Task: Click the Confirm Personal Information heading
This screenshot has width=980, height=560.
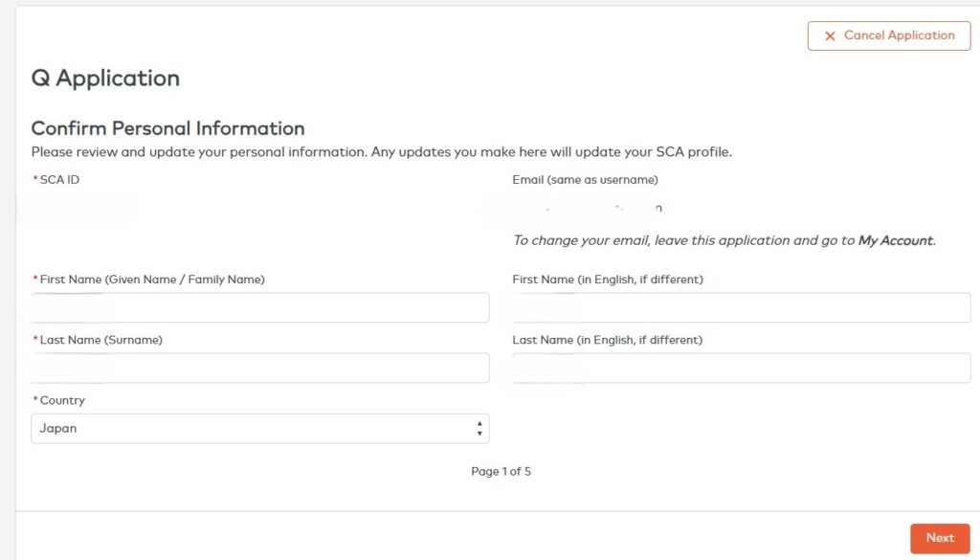Action: coord(168,128)
